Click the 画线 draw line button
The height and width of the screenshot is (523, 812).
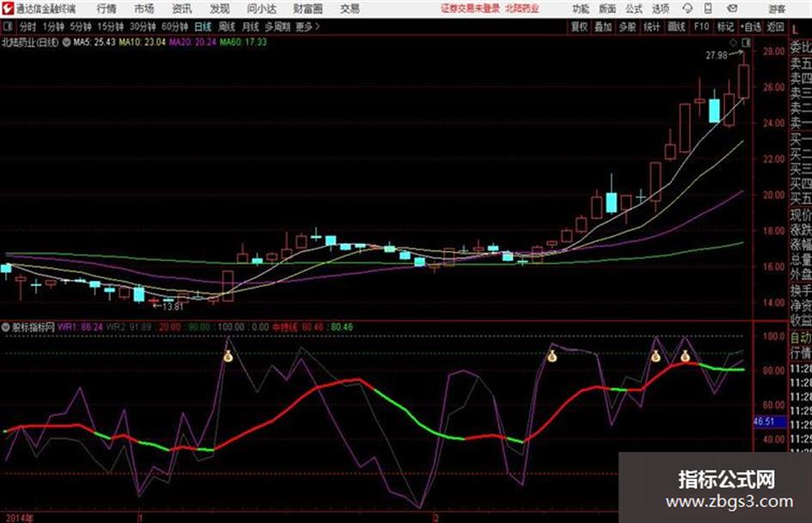[676, 27]
